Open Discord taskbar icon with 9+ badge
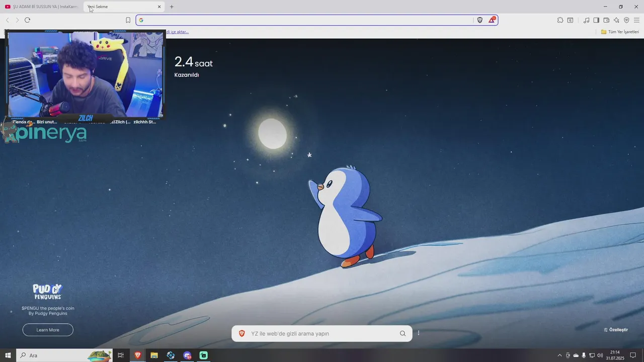This screenshot has height=362, width=644. click(x=187, y=355)
